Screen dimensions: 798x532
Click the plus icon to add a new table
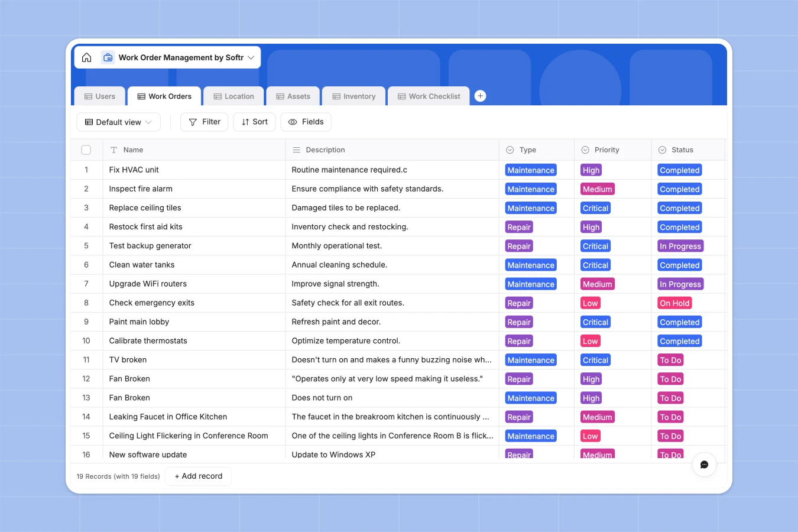480,95
